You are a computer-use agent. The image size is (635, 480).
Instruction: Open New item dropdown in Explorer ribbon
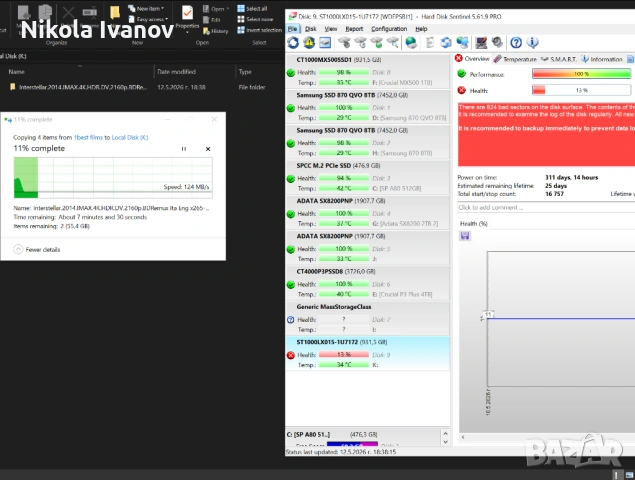[x=146, y=9]
